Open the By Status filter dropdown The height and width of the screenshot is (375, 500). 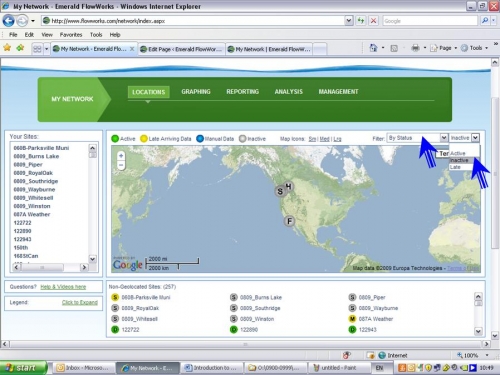(x=444, y=138)
